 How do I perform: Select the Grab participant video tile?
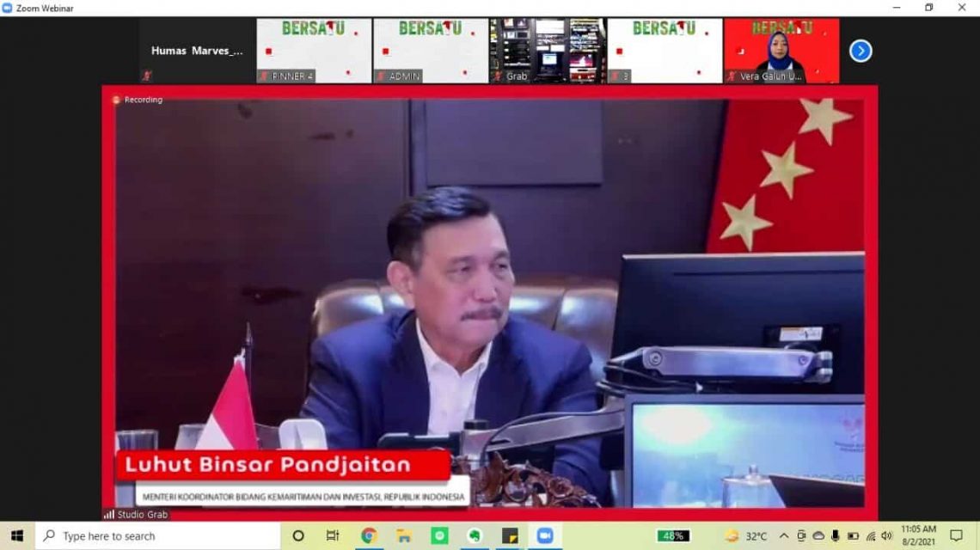pos(545,50)
